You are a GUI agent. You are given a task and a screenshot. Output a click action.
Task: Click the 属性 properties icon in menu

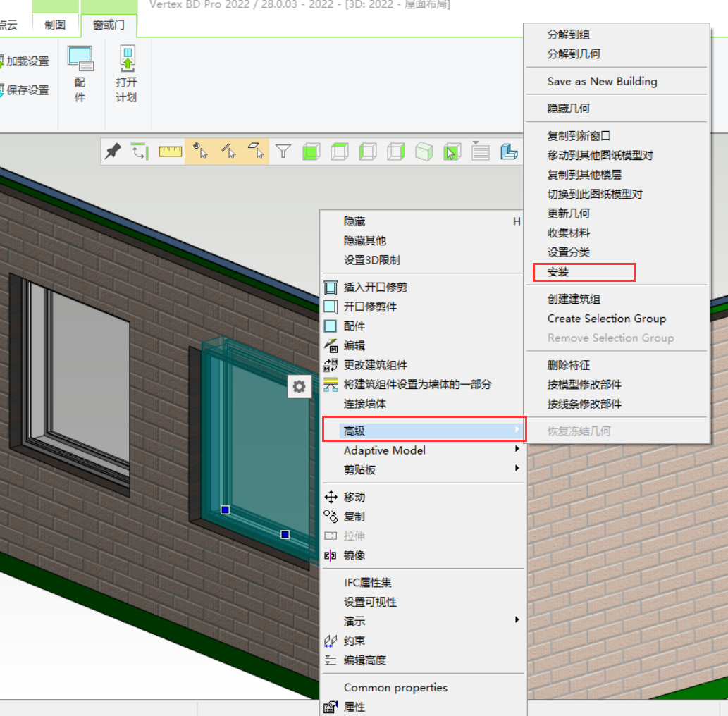click(x=331, y=707)
